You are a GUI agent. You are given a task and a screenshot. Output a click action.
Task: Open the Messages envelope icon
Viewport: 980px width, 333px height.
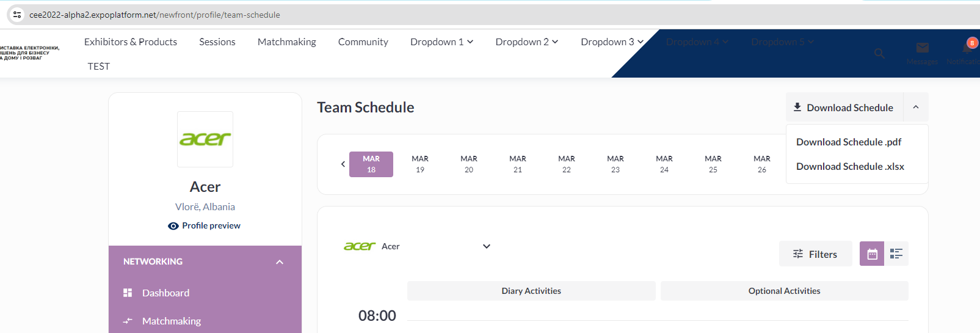coord(922,48)
